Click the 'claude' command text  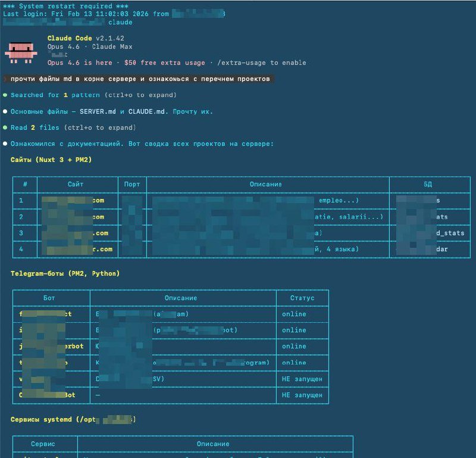pos(120,23)
